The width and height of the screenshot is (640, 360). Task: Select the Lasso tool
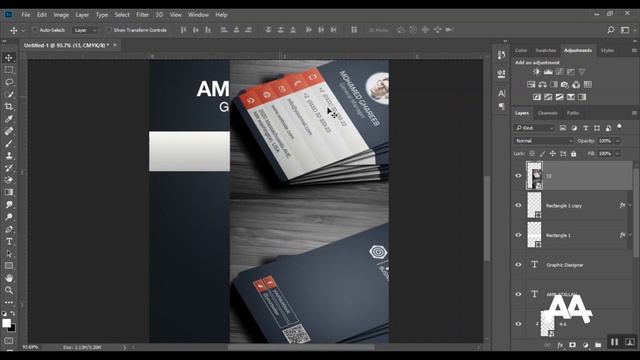coord(9,82)
